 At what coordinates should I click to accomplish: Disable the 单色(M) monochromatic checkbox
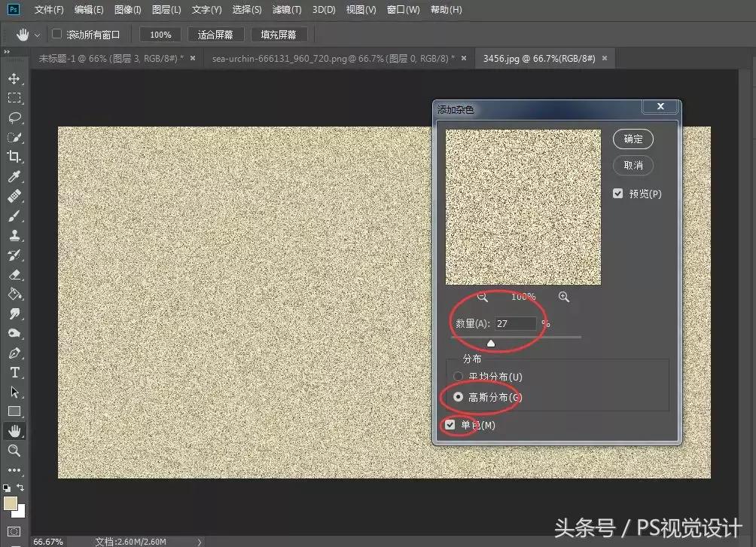[450, 424]
